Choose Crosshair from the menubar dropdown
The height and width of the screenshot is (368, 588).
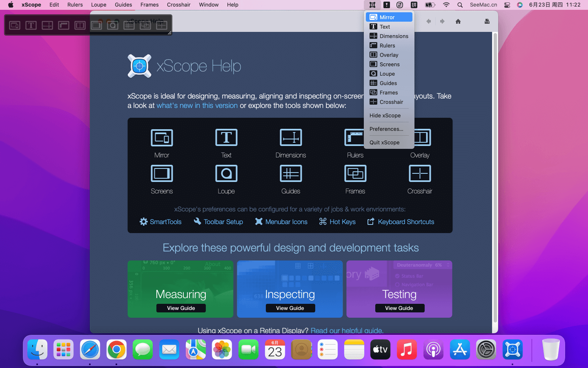tap(389, 102)
